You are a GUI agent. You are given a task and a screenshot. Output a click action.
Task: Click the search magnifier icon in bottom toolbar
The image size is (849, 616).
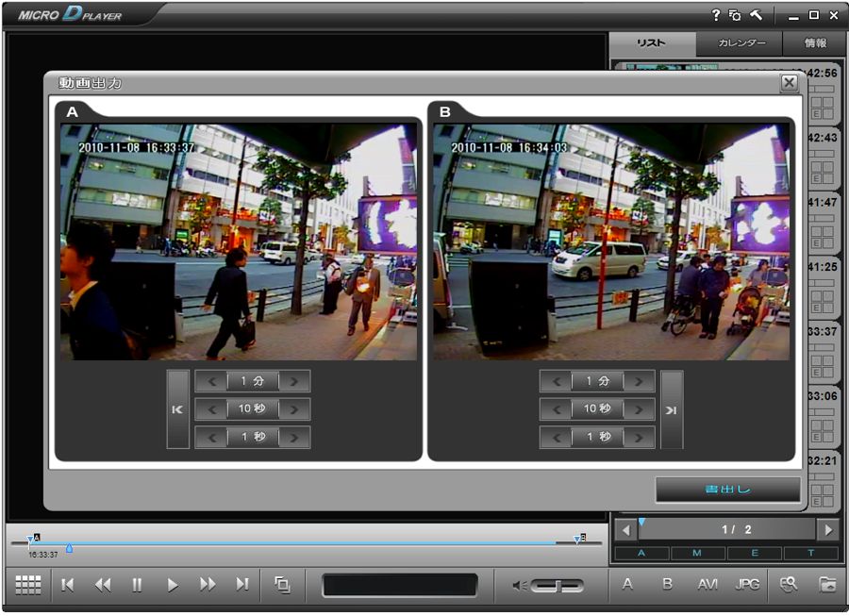tap(788, 585)
